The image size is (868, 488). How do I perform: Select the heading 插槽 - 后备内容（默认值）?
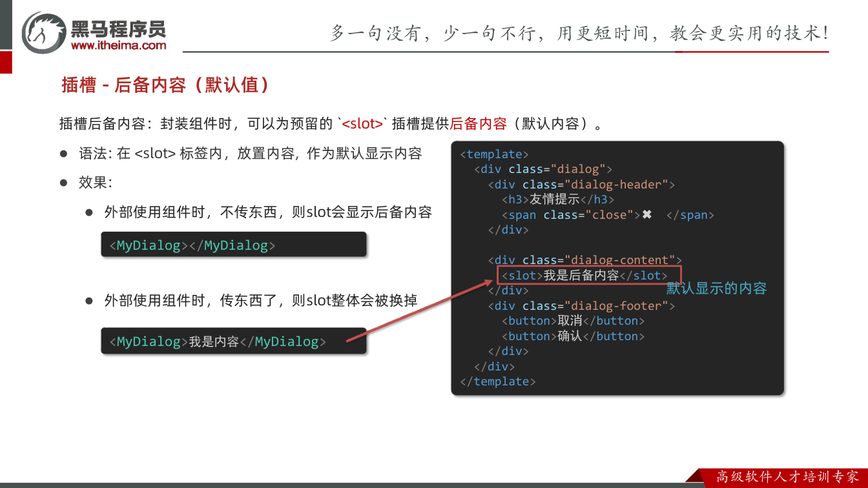[165, 85]
